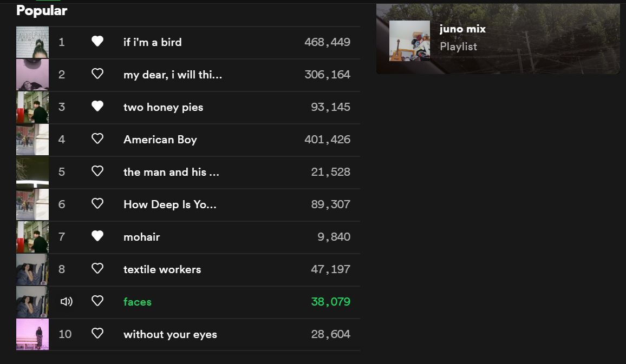The width and height of the screenshot is (626, 364).
Task: Select the "textile workers" title
Action: 162,269
